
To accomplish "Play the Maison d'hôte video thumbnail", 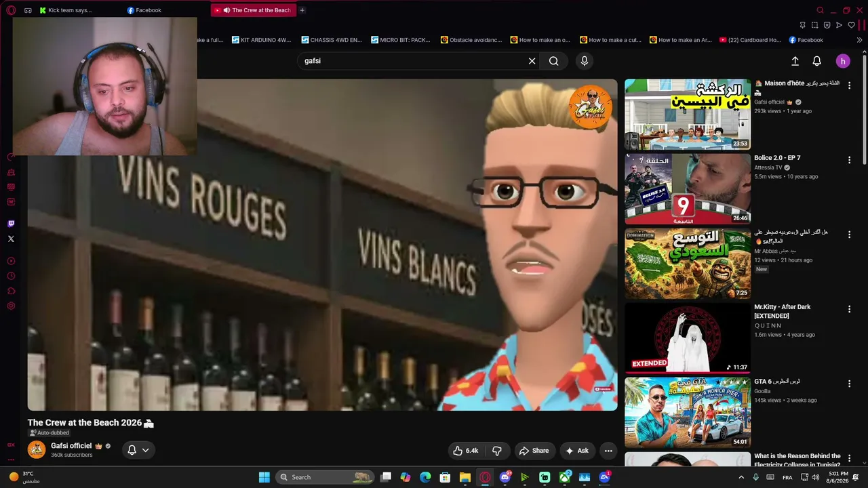I will pyautogui.click(x=688, y=115).
